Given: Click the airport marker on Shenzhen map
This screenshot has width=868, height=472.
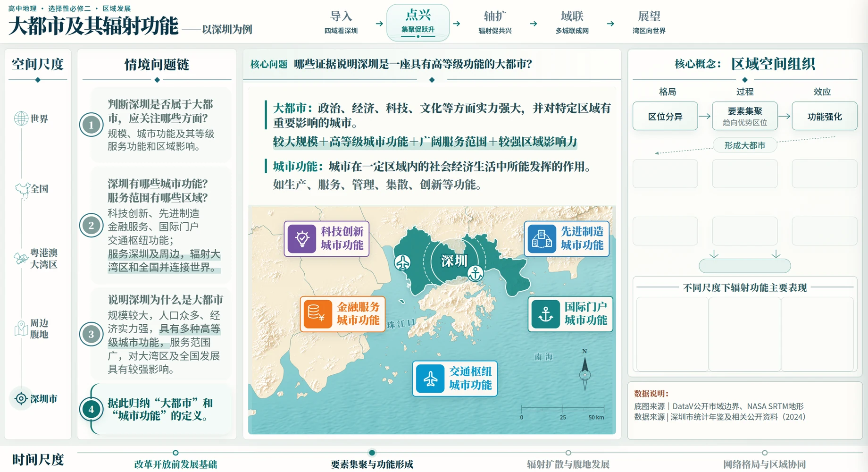Looking at the screenshot, I should (x=402, y=262).
